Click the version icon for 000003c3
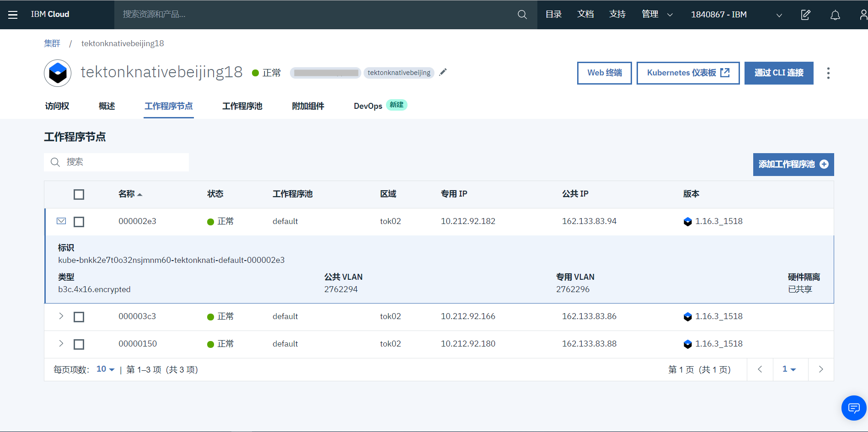This screenshot has width=868, height=432. pyautogui.click(x=687, y=317)
